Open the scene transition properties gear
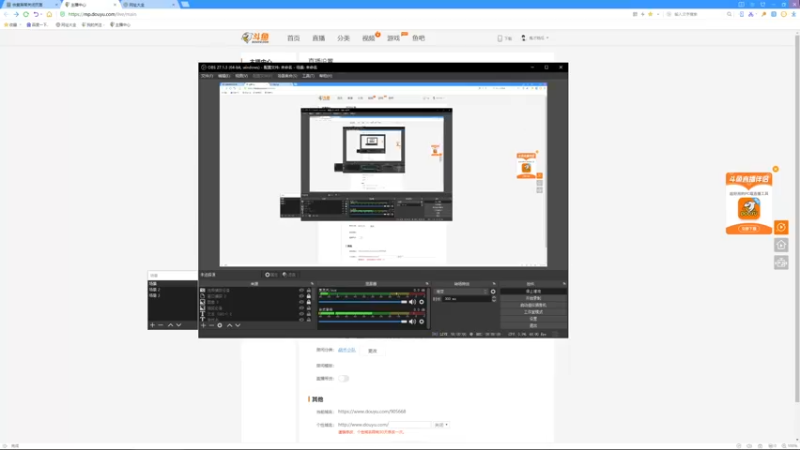This screenshot has width=800, height=450. point(493,291)
